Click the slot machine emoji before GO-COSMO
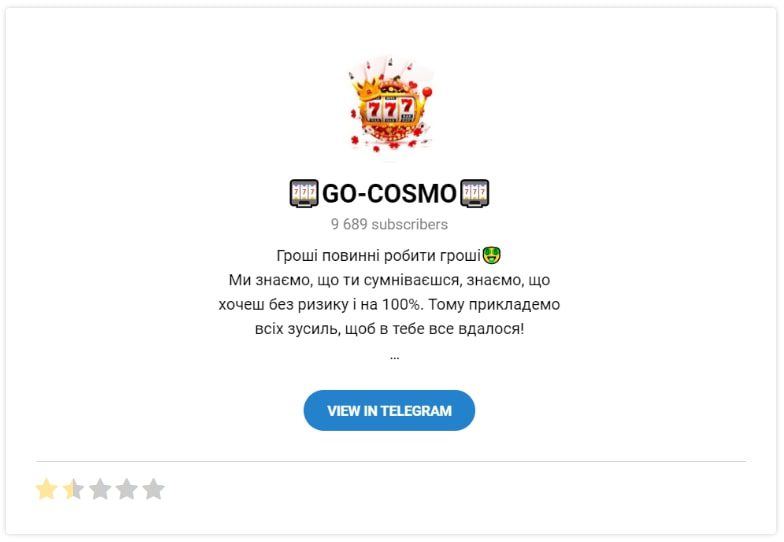Image resolution: width=784 pixels, height=542 pixels. tap(304, 193)
